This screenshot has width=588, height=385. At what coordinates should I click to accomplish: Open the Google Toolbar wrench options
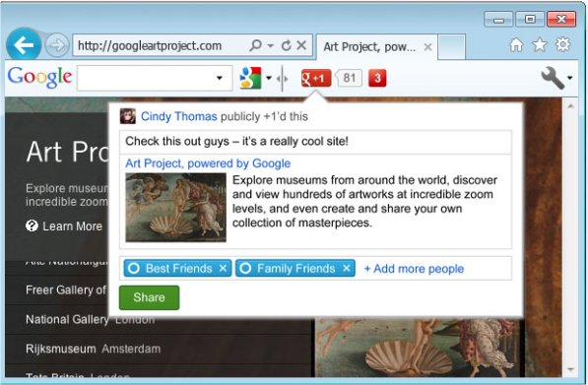pyautogui.click(x=553, y=78)
